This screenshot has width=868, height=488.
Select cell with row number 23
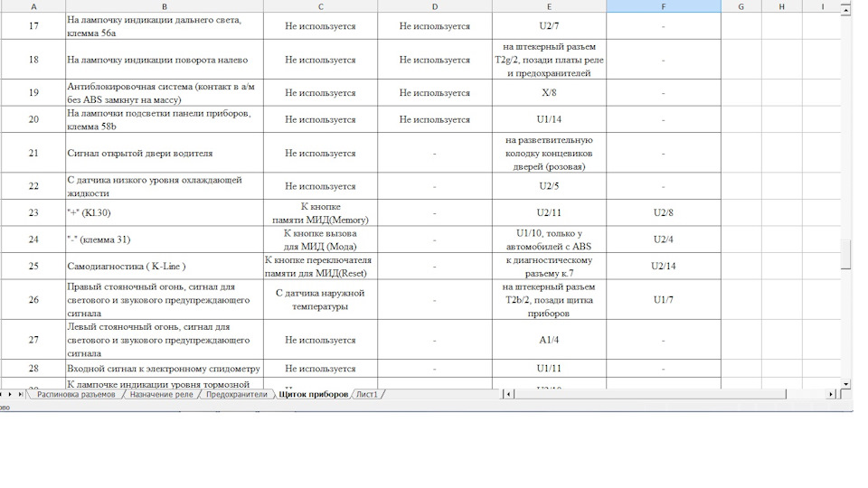pyautogui.click(x=33, y=213)
